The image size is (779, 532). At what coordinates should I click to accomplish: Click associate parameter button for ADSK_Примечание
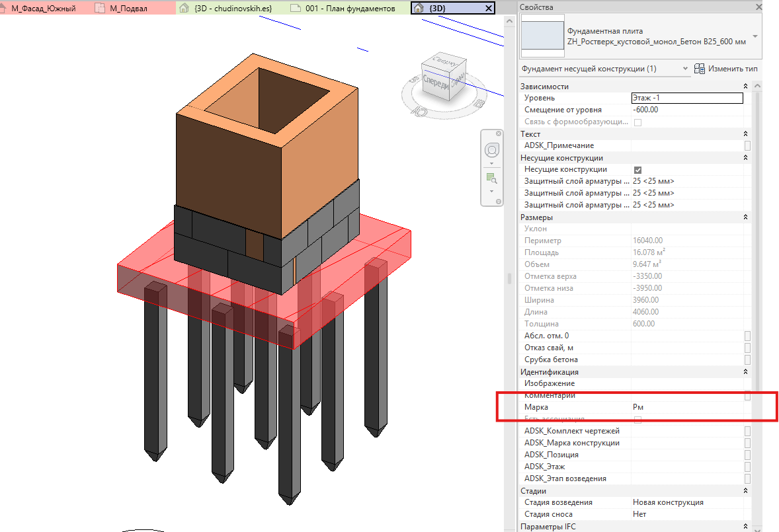(x=747, y=145)
